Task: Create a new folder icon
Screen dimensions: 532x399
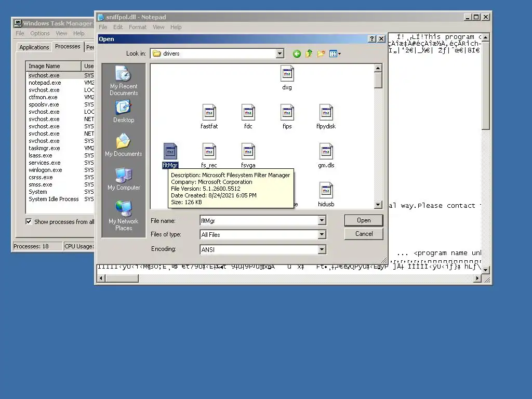Action: click(321, 54)
